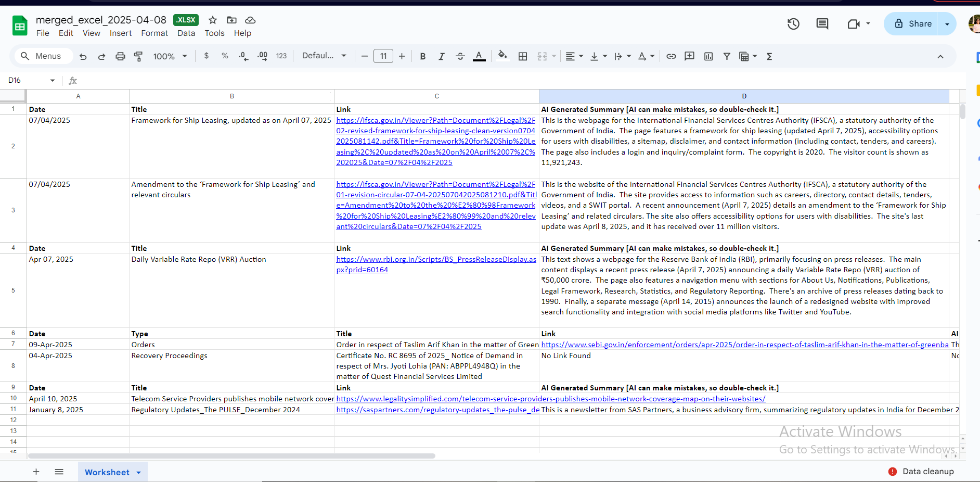Check cloud document status icon

pyautogui.click(x=250, y=20)
